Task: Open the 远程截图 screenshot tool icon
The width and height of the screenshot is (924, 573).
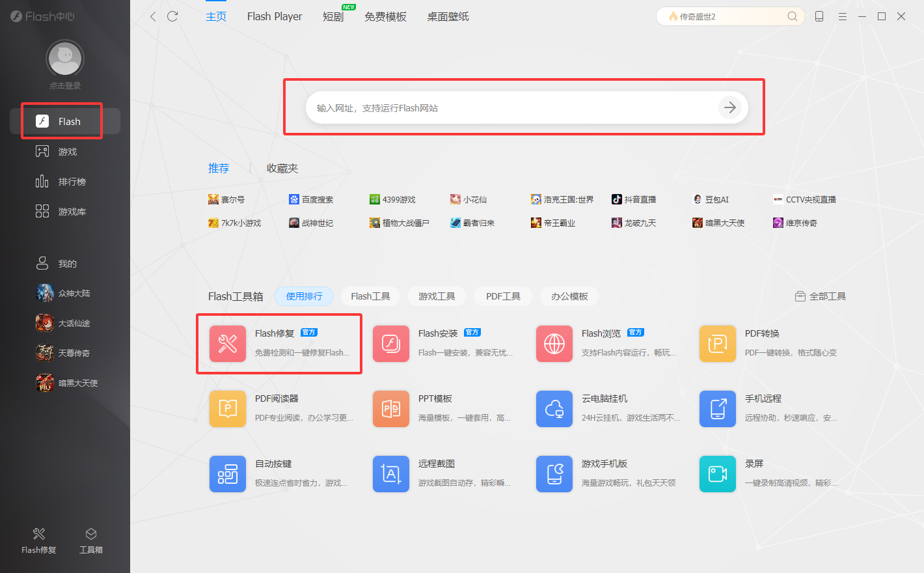Action: pos(391,473)
